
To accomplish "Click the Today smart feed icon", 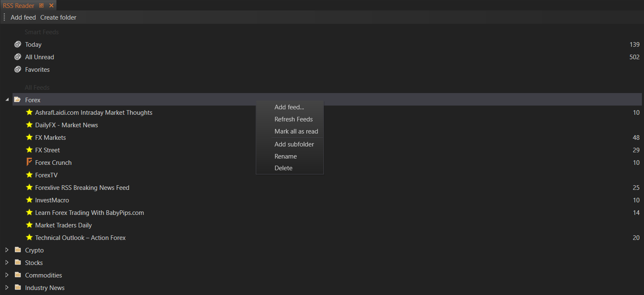I will tap(18, 44).
